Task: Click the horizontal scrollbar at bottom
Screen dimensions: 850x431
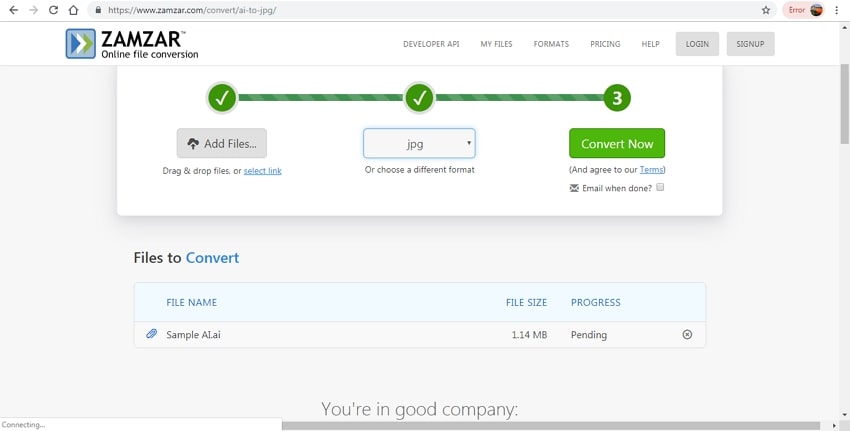Action: tap(550, 425)
